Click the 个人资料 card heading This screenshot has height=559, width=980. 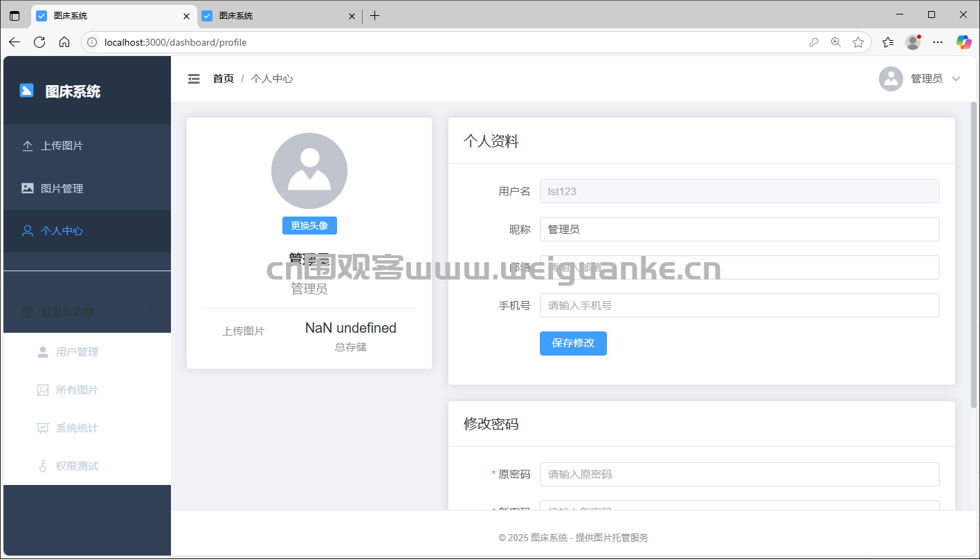(491, 141)
